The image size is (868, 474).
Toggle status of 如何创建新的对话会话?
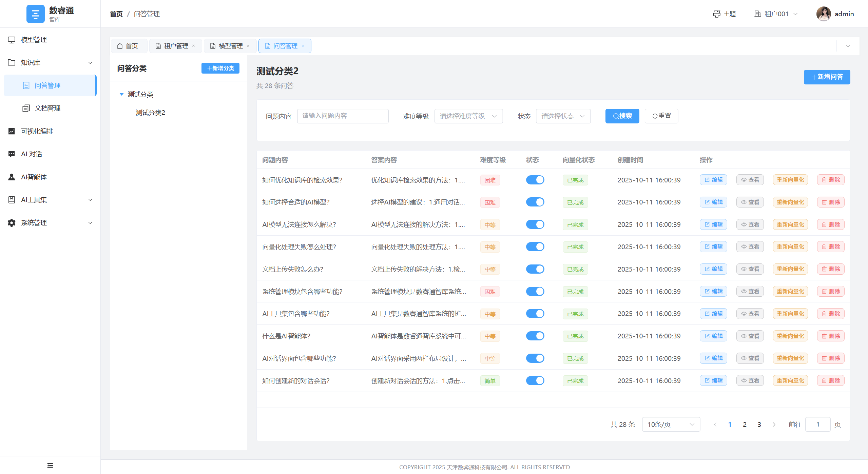tap(535, 380)
